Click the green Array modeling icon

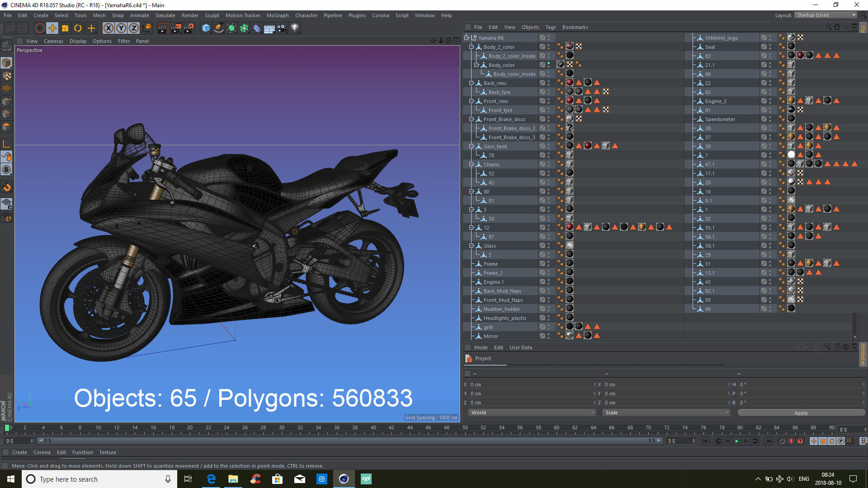[x=244, y=28]
